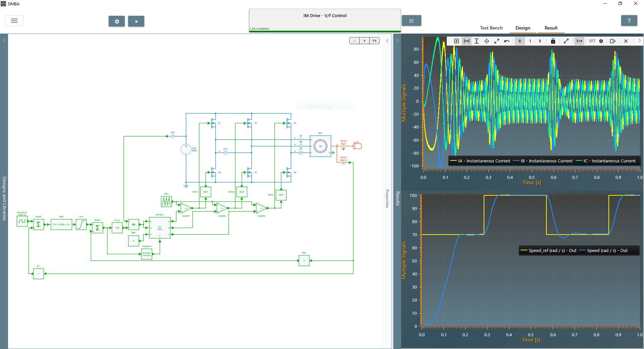
Task: Switch to the Design tab
Action: (523, 28)
